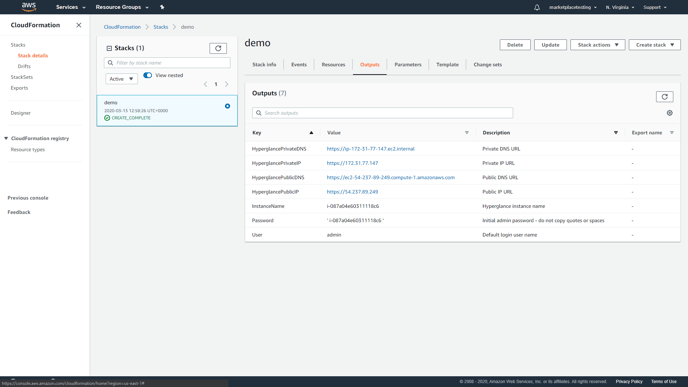The width and height of the screenshot is (688, 387).
Task: Click the Previous console link
Action: click(x=28, y=198)
